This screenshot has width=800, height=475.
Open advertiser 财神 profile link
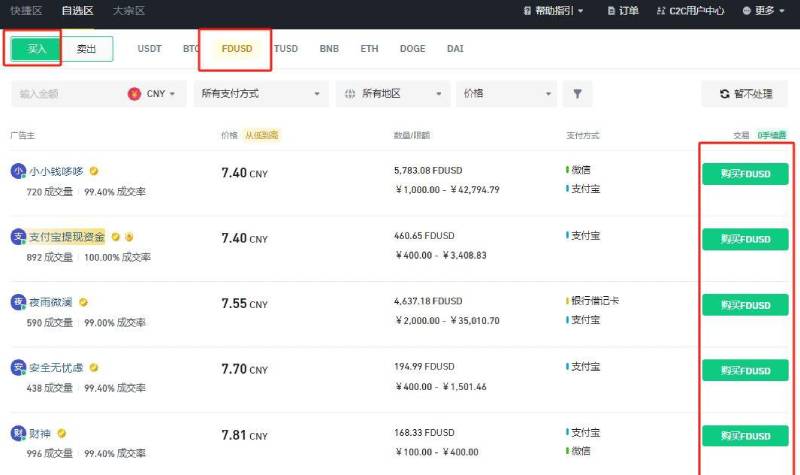click(x=40, y=434)
